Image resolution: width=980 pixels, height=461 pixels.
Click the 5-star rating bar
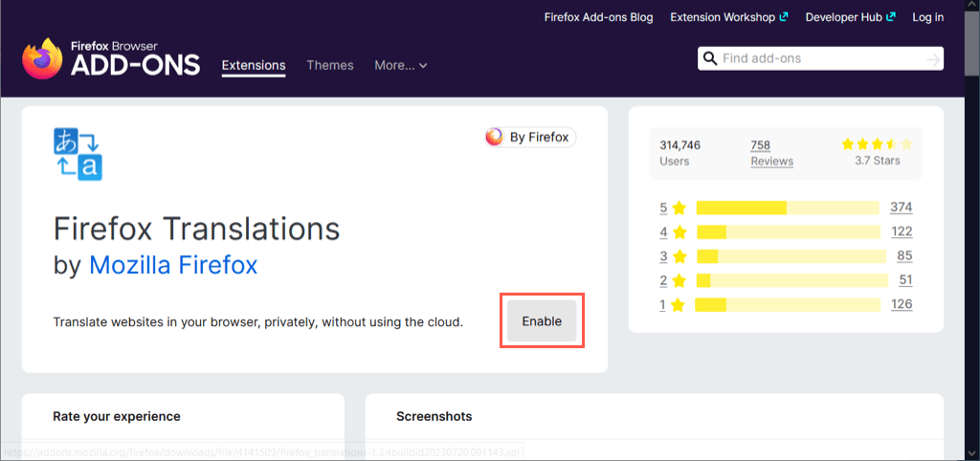tap(787, 208)
